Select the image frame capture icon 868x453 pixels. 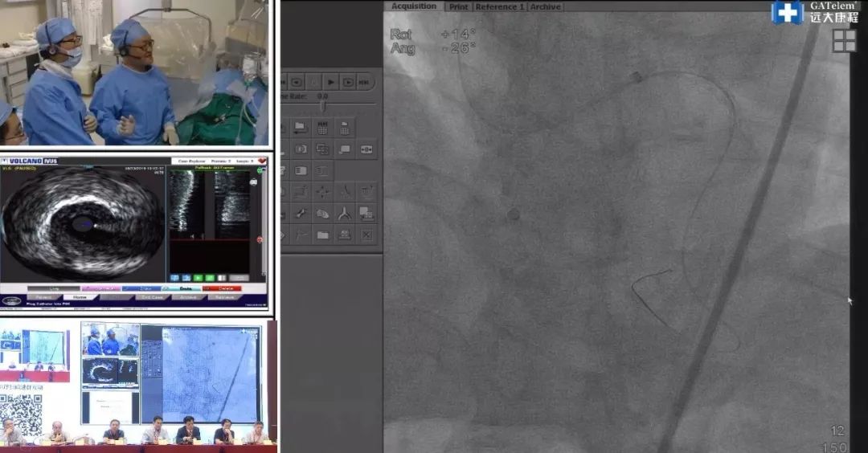point(301,149)
